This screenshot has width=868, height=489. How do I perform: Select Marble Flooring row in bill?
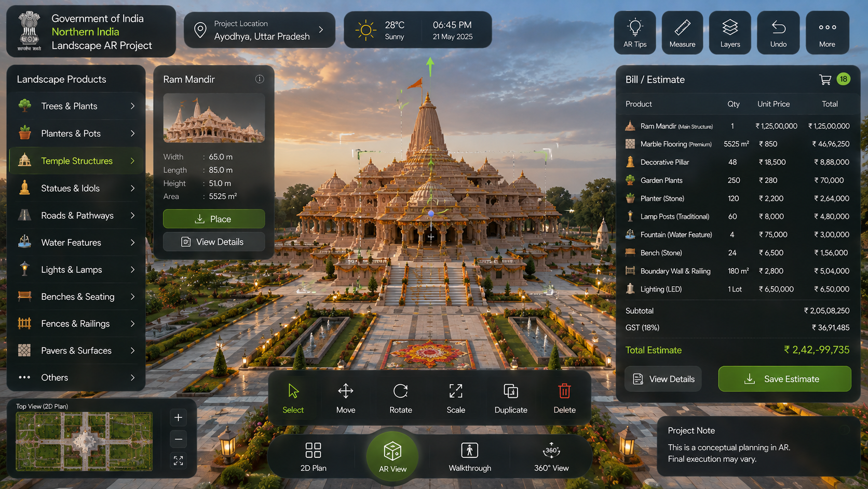coord(737,144)
